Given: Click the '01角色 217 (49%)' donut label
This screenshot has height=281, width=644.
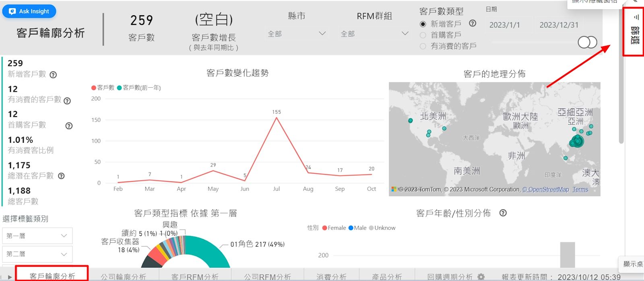Looking at the screenshot, I should [258, 244].
